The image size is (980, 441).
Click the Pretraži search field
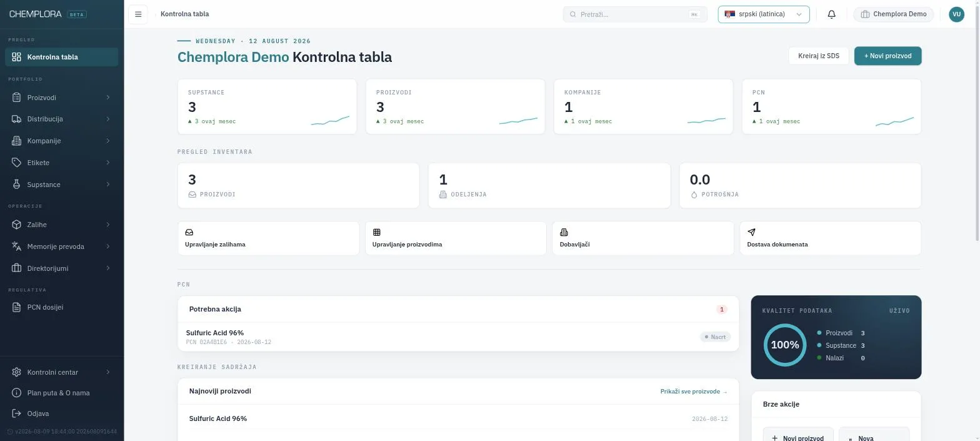pyautogui.click(x=635, y=14)
